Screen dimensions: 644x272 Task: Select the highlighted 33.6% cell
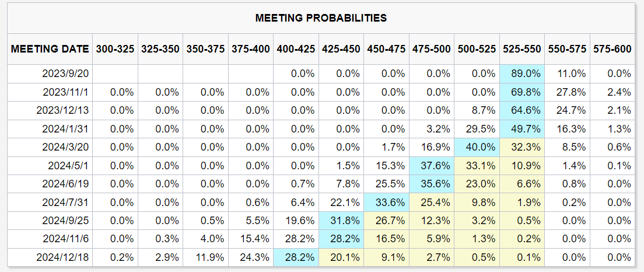tap(386, 203)
